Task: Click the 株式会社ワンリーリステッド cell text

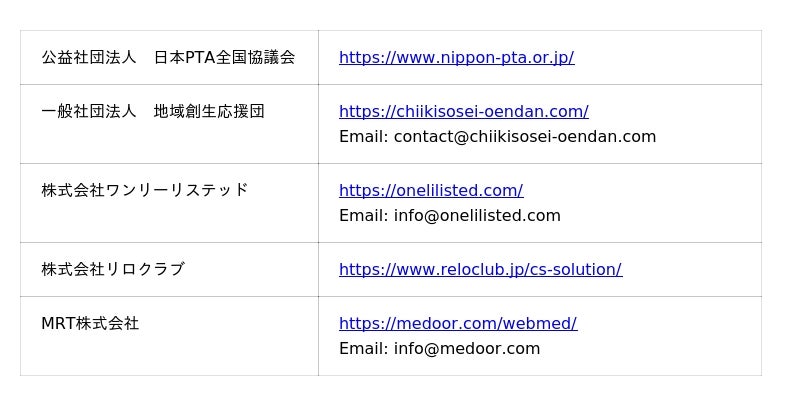Action: point(144,191)
